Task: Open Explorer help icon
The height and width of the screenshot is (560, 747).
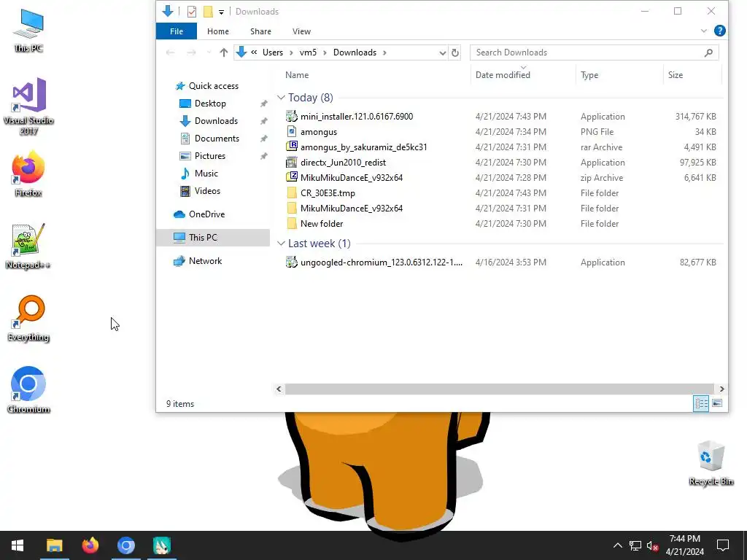Action: coord(719,31)
